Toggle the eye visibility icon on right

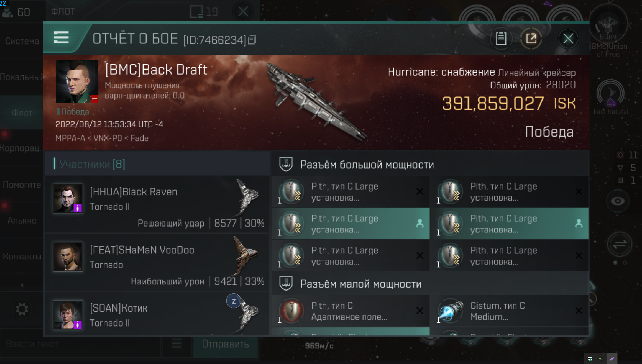[618, 201]
